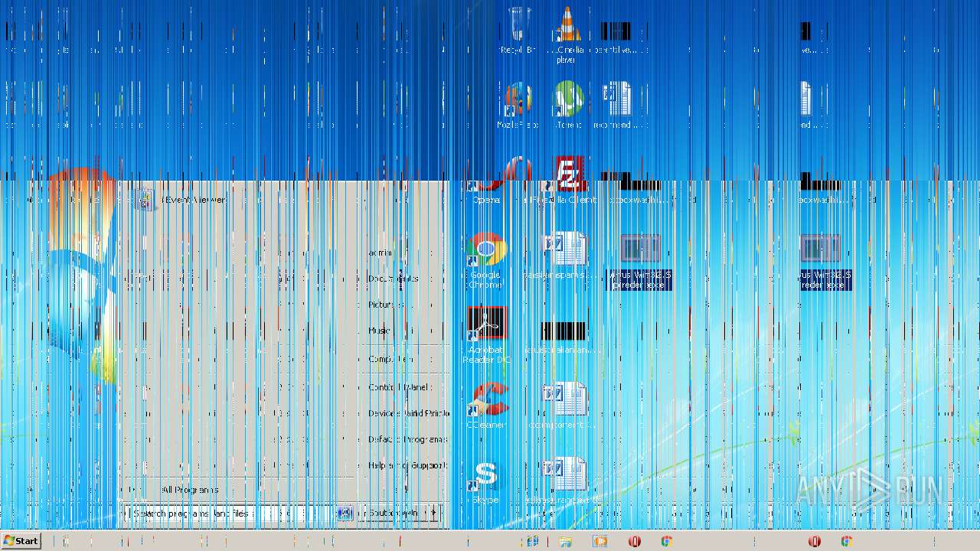Click the Shut down button

[x=394, y=513]
